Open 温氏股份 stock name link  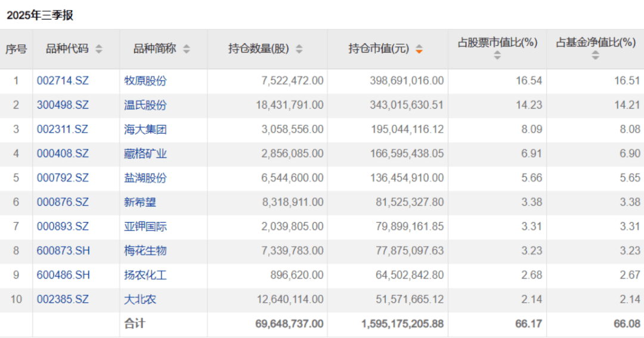pyautogui.click(x=145, y=105)
